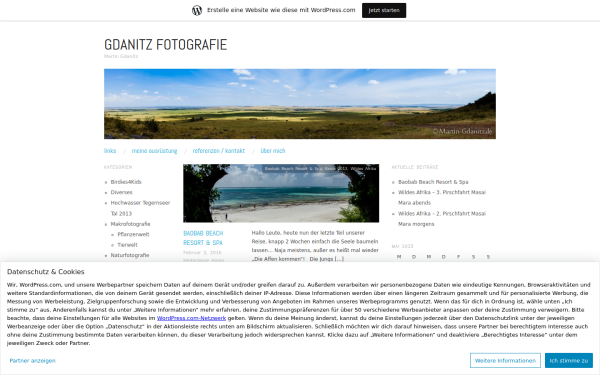This screenshot has width=600, height=375.
Task: Click the 'KATEGORIEN' sidebar heading
Action: 118,167
